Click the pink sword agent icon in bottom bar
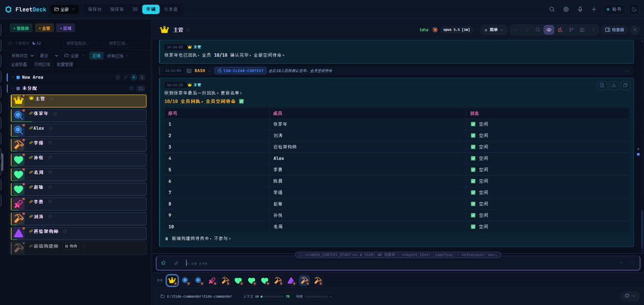644x305 pixels. tap(212, 280)
